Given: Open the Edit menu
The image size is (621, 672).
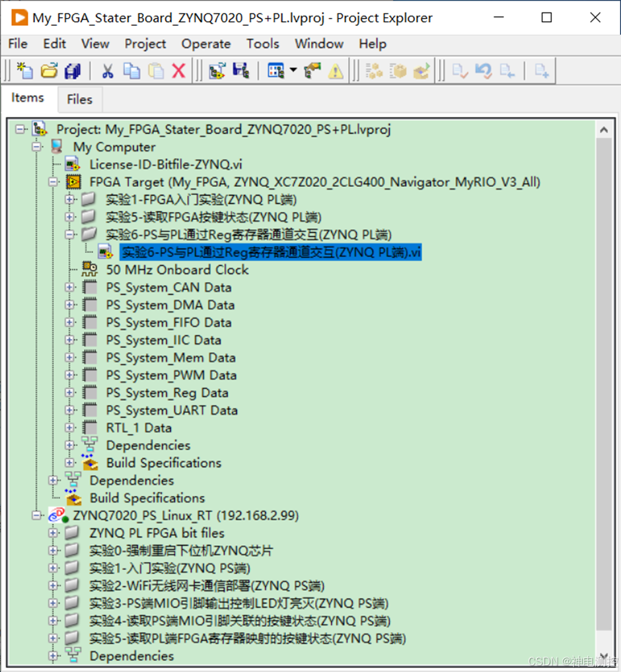Looking at the screenshot, I should coord(54,44).
